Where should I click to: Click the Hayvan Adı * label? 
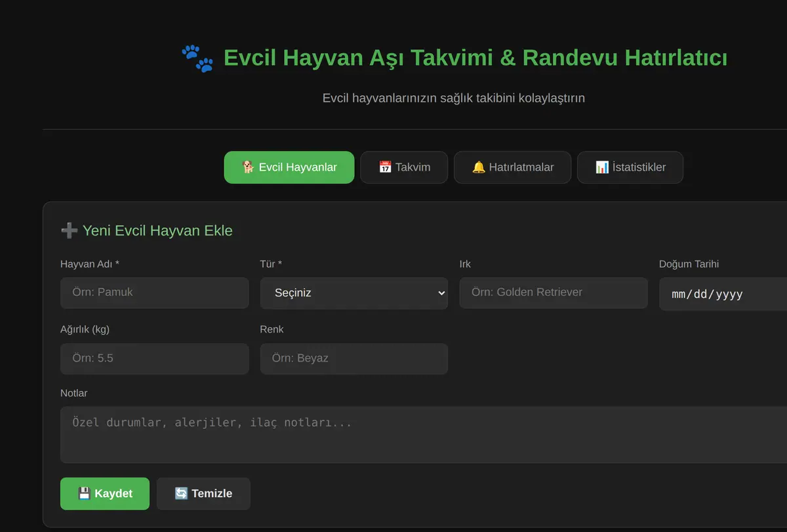coord(90,264)
